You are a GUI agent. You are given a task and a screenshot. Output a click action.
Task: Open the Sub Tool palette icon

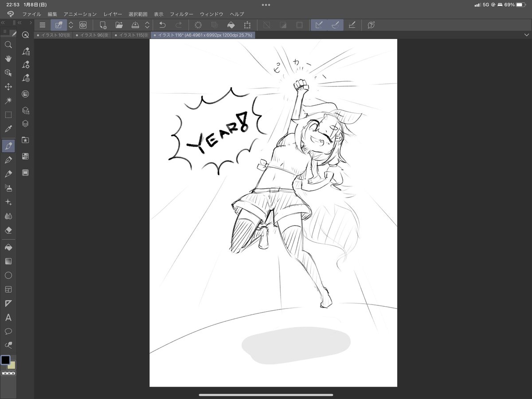[25, 51]
